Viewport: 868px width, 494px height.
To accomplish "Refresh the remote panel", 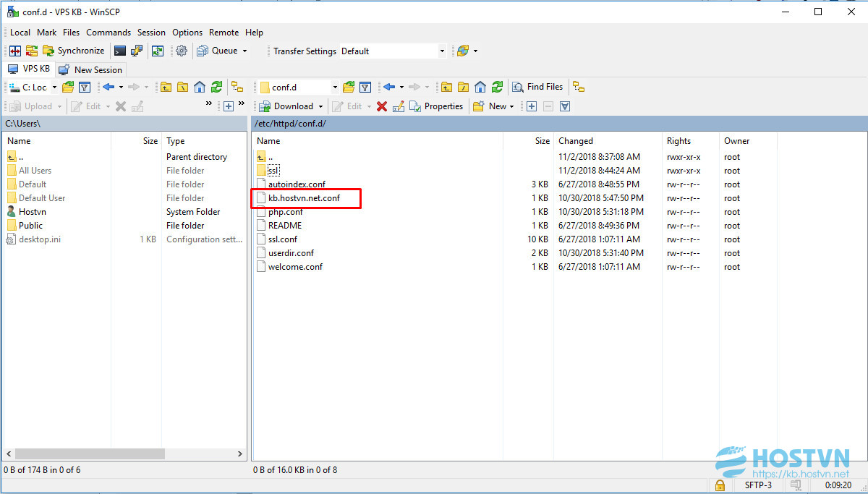I will click(x=497, y=87).
